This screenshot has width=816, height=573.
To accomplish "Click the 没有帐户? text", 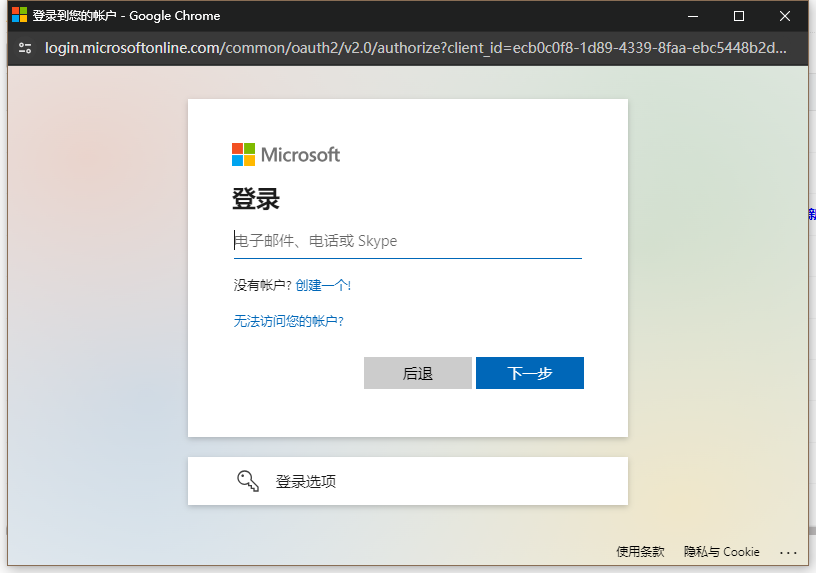I will [x=262, y=285].
